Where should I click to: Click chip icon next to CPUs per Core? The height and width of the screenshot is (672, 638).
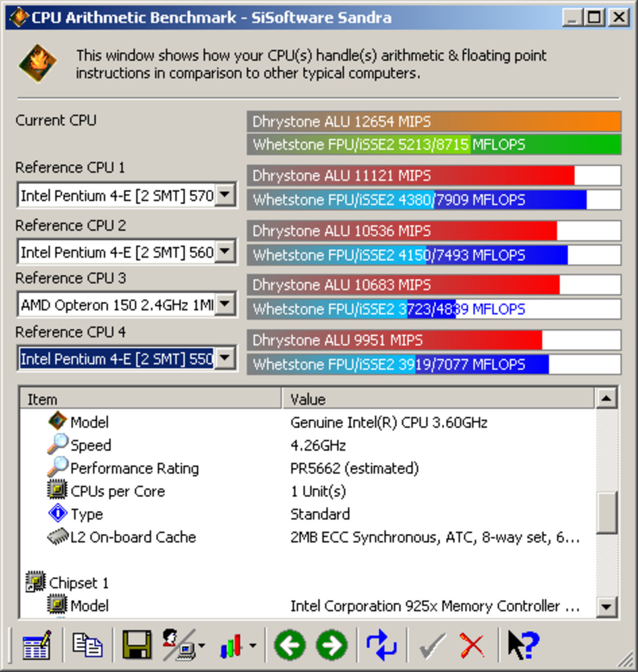click(x=57, y=490)
